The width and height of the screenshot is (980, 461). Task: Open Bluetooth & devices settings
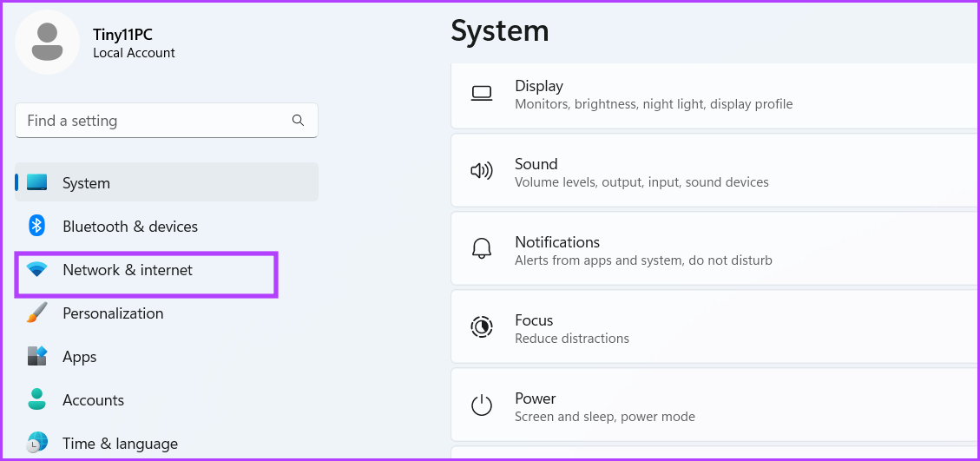[x=167, y=226]
